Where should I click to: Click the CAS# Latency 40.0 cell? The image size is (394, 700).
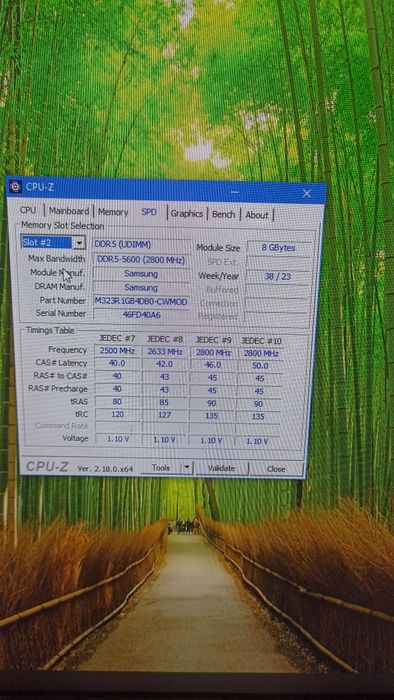tap(117, 363)
